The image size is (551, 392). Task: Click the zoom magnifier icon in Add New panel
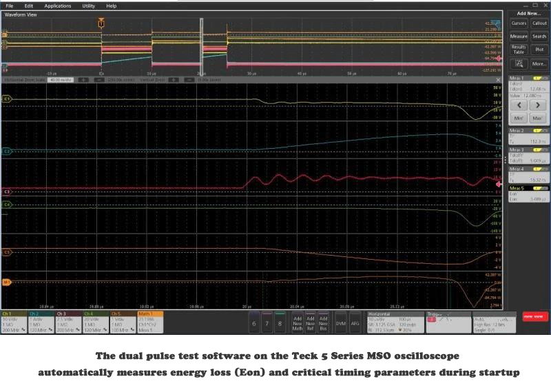click(x=518, y=63)
